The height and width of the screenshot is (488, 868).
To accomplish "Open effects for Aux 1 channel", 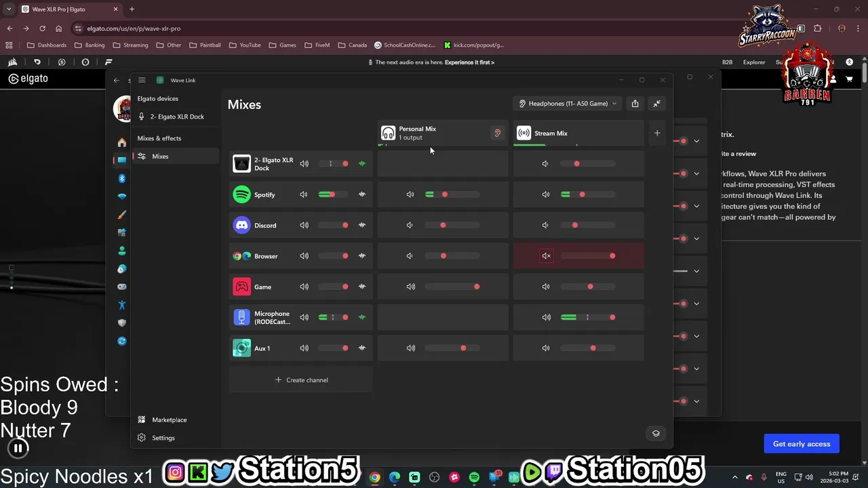I will pos(362,348).
